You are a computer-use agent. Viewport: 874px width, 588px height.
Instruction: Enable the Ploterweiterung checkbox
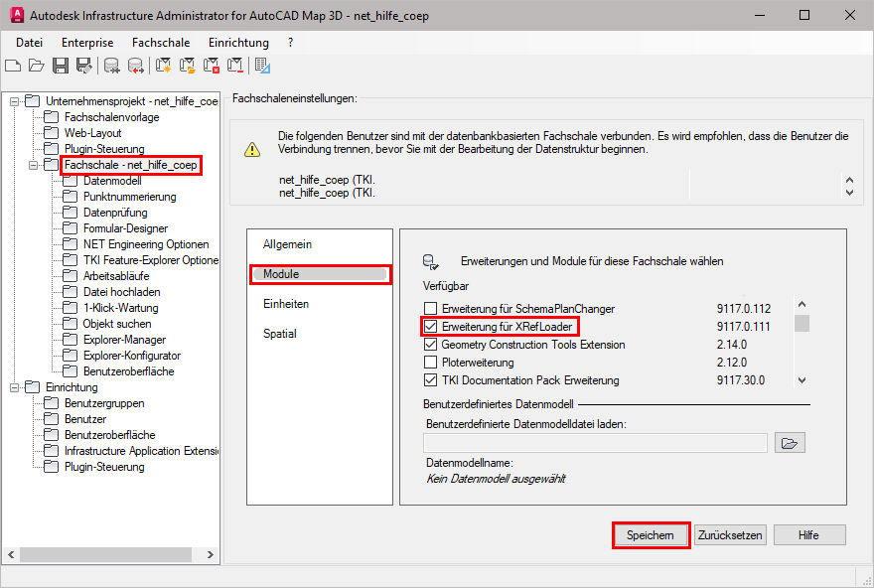(430, 363)
